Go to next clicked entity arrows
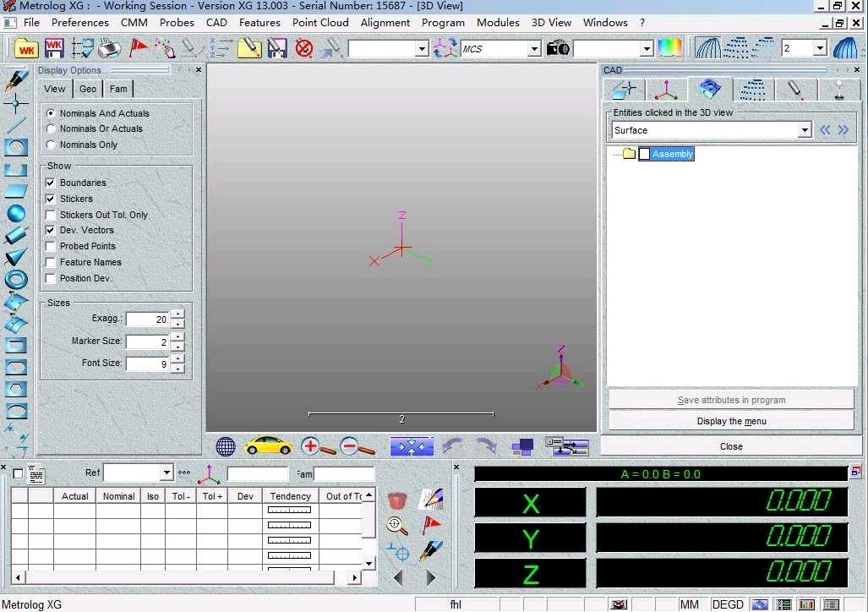Viewport: 868px width, 612px height. pos(843,130)
